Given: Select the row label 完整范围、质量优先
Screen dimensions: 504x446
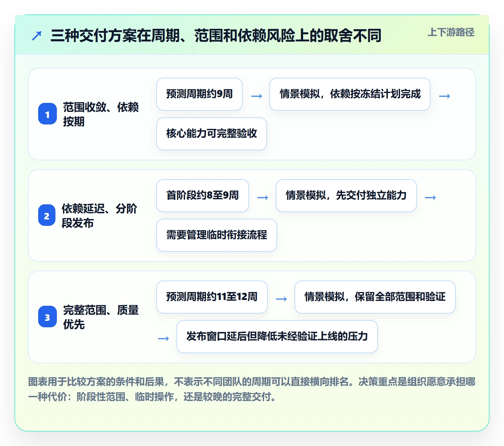Looking at the screenshot, I should coord(101,317).
